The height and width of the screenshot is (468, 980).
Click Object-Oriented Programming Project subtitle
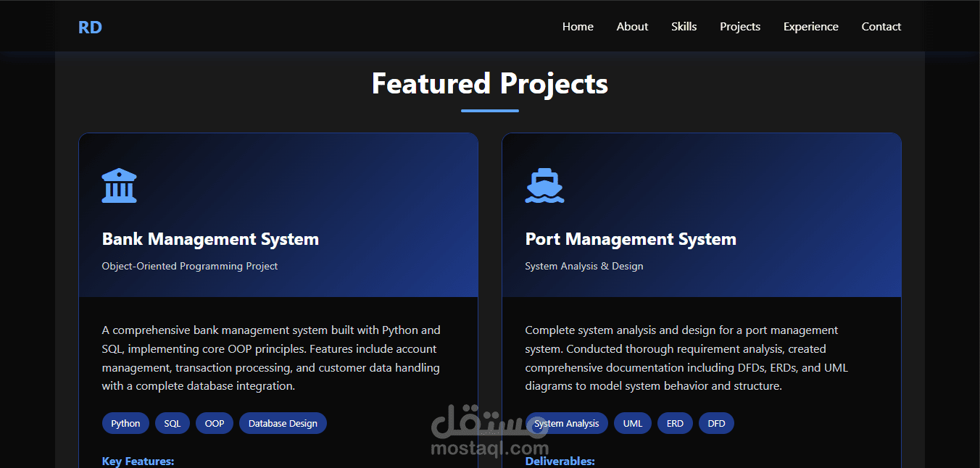pyautogui.click(x=190, y=266)
